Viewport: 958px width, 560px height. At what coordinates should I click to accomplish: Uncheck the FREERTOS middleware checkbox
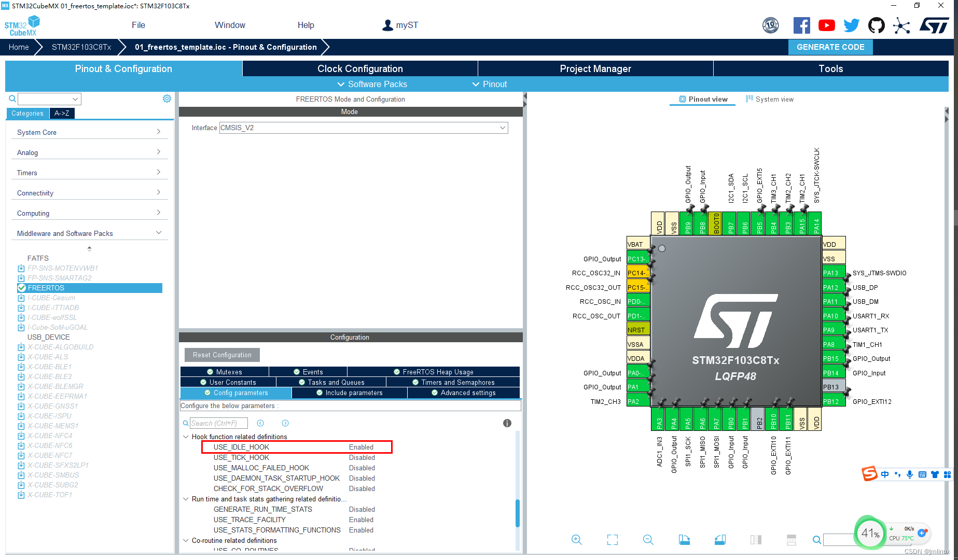tap(21, 287)
